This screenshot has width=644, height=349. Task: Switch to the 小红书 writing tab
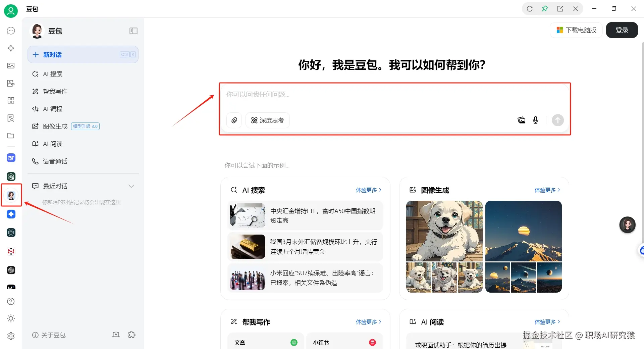pos(321,342)
